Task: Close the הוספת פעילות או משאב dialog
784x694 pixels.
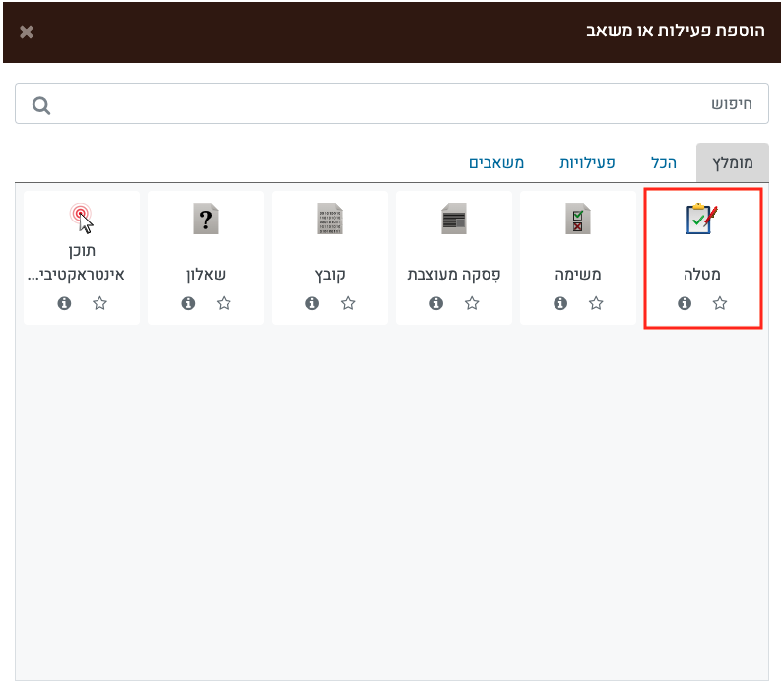Action: [x=27, y=32]
